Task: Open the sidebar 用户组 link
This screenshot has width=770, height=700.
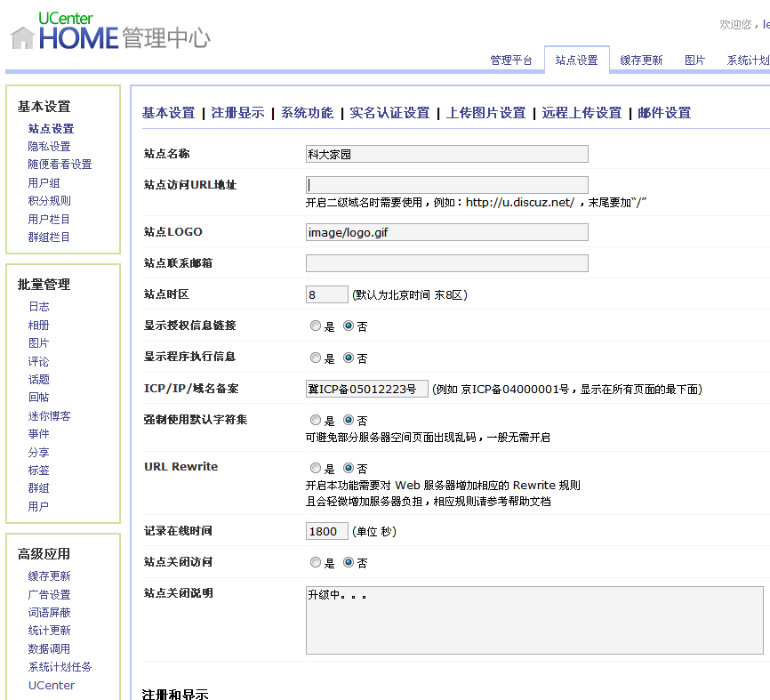Action: tap(44, 182)
